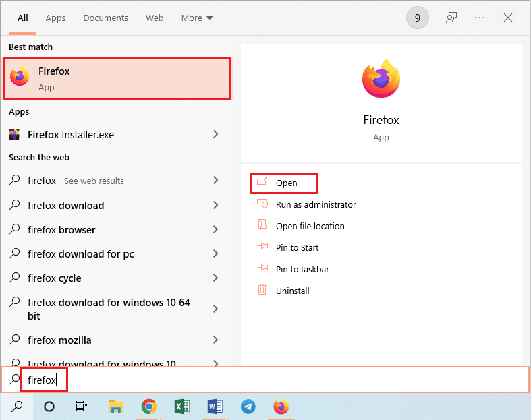Expand Firefox Installer.exe result arrow
Screen dimensions: 531x420
coord(215,135)
